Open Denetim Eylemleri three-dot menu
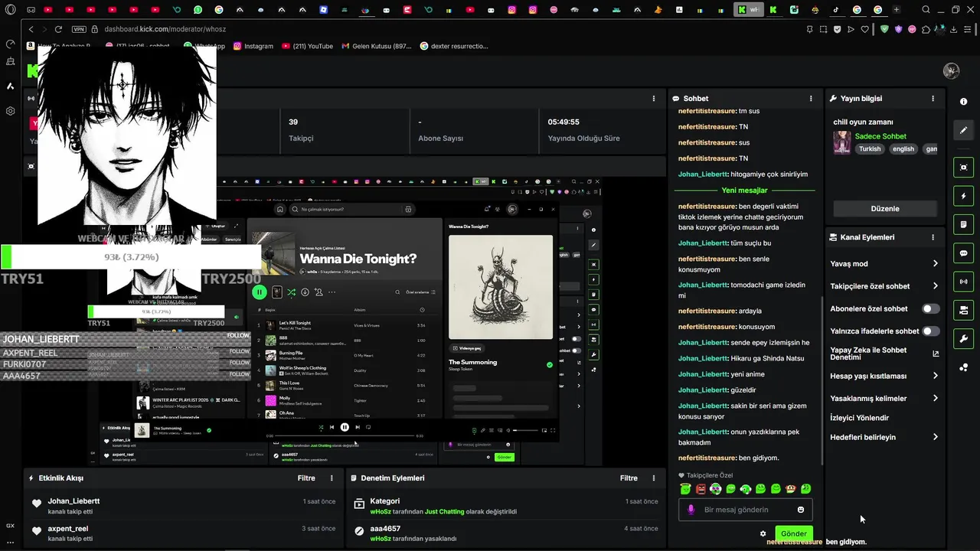980x551 pixels. pyautogui.click(x=654, y=478)
